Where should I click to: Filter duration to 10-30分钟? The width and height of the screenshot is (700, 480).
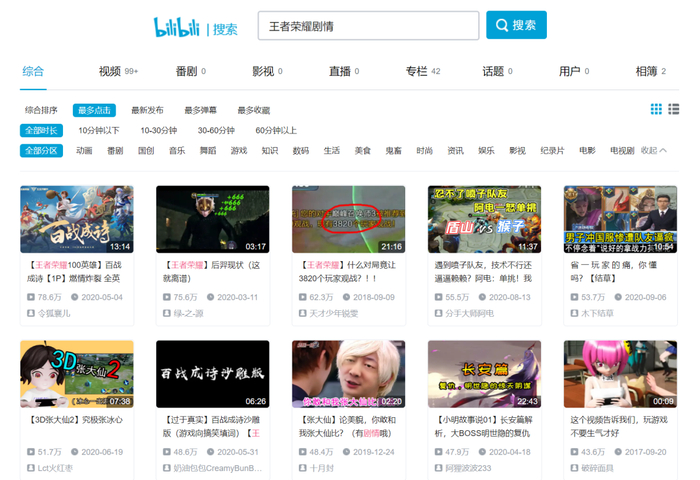[x=158, y=130]
